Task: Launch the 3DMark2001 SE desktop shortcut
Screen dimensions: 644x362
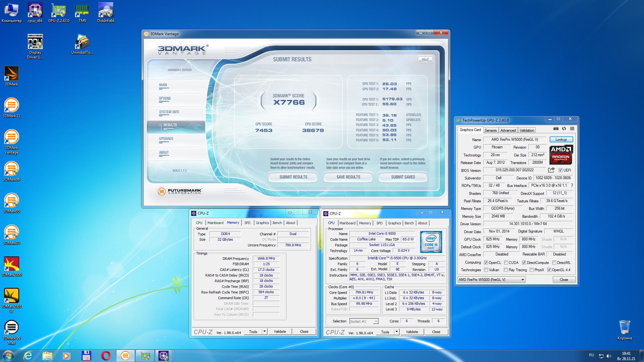Action: tap(11, 300)
